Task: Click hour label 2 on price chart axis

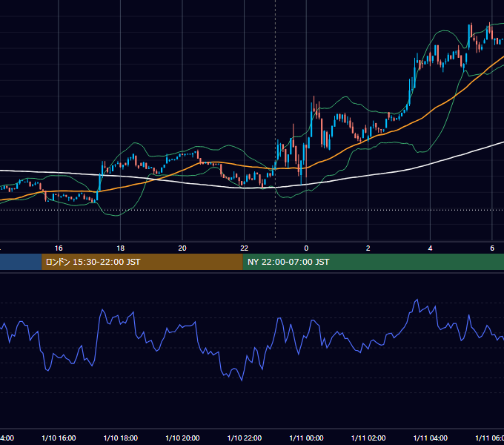Action: click(x=368, y=248)
